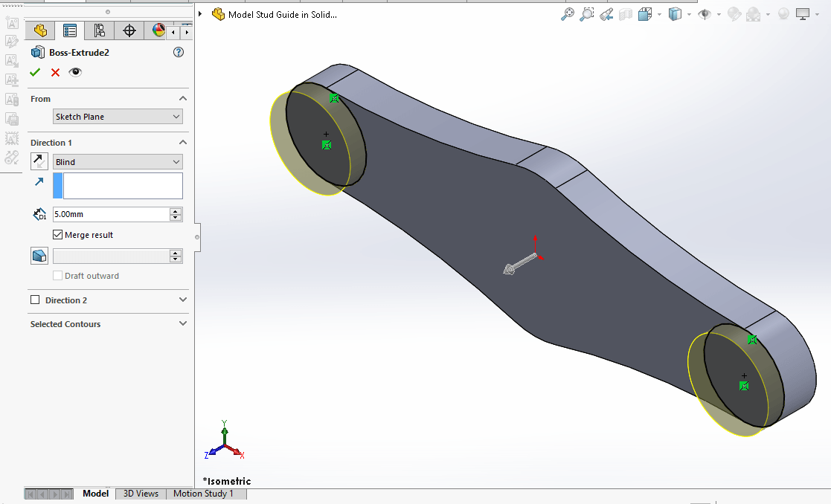Open help for Boss-Extrude2

(179, 52)
